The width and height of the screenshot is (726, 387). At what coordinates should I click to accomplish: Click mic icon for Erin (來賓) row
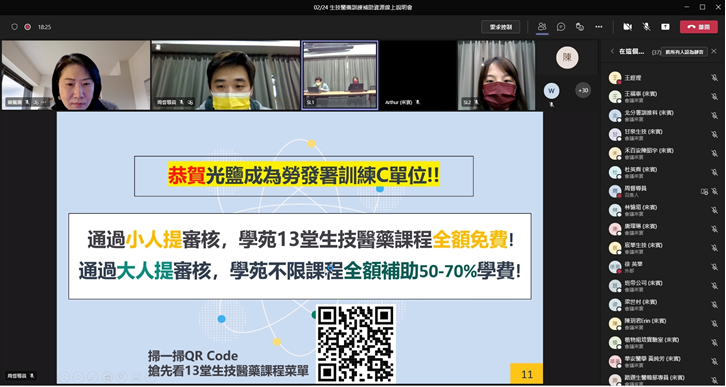714,323
